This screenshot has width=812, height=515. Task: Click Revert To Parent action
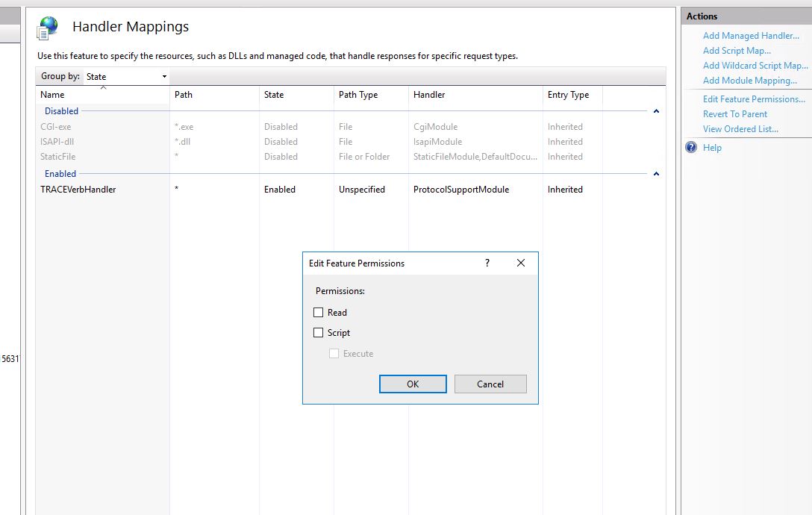[735, 114]
